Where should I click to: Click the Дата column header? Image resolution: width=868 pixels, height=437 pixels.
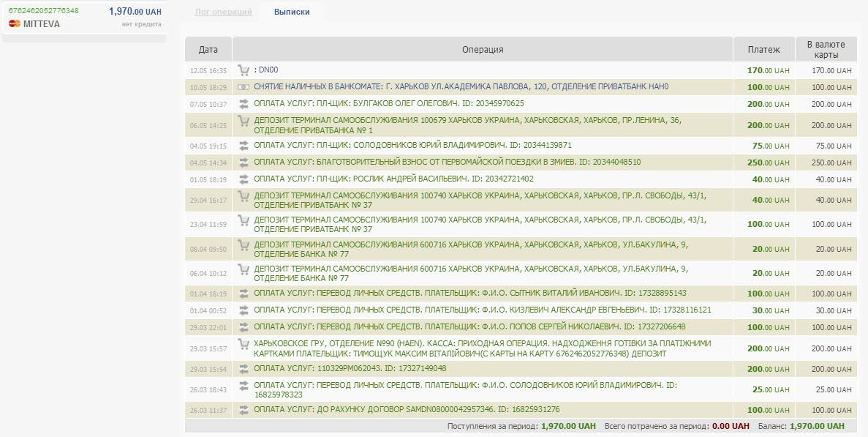[x=208, y=50]
